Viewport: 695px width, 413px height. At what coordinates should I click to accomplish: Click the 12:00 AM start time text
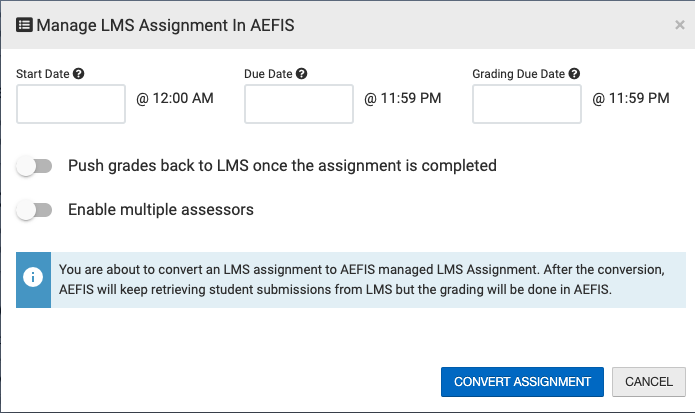pyautogui.click(x=175, y=99)
